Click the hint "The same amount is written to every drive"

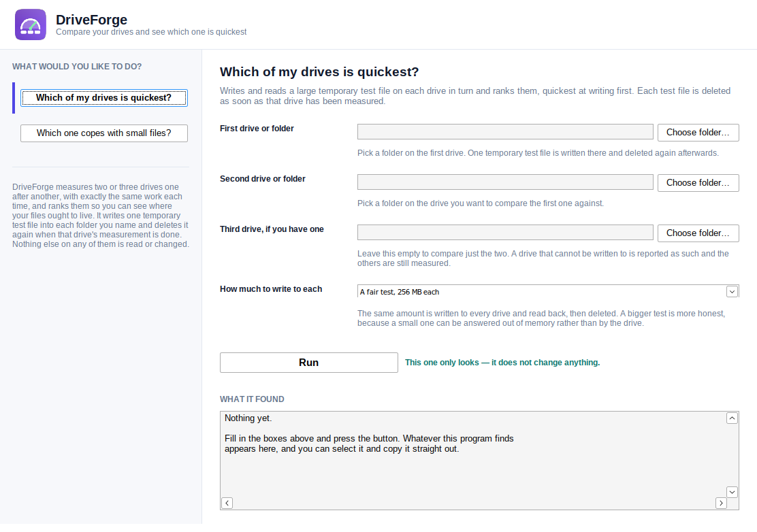tap(541, 318)
